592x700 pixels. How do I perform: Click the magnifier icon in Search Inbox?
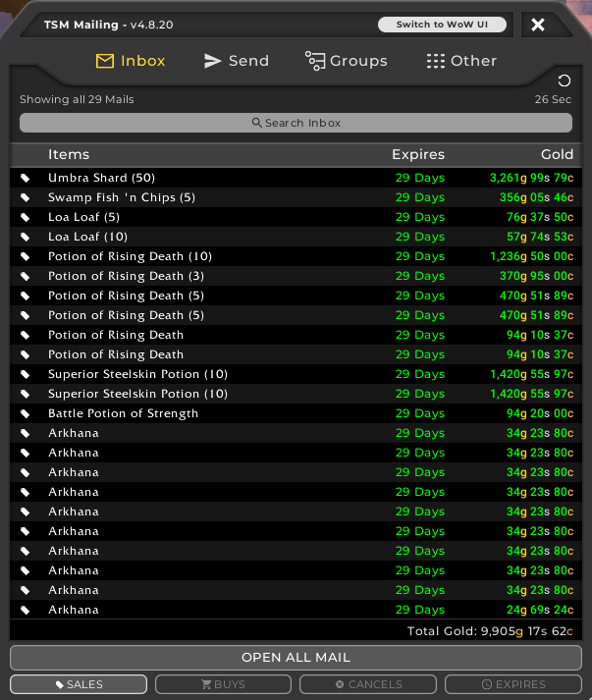tap(257, 123)
